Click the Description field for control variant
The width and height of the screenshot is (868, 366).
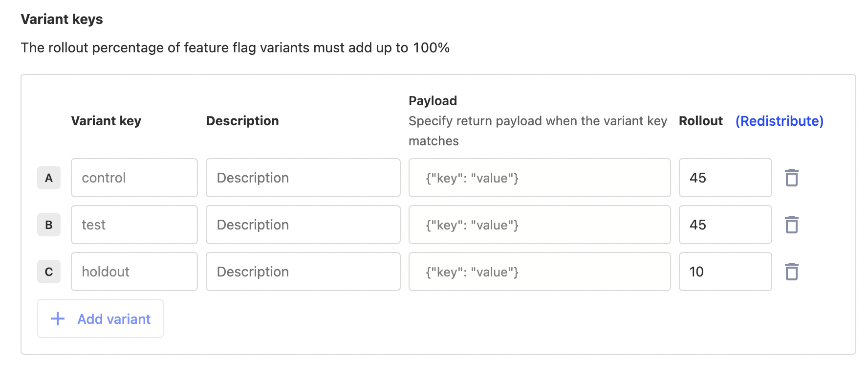point(303,178)
